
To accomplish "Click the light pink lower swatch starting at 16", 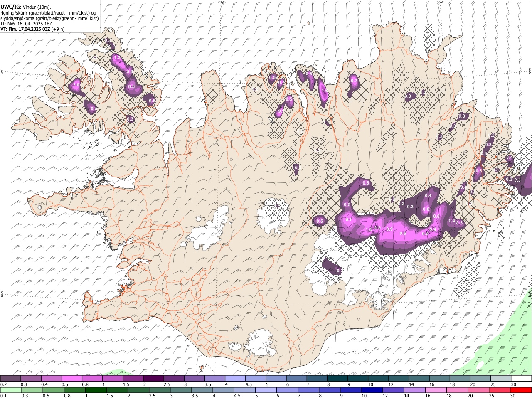I will pyautogui.click(x=436, y=390).
